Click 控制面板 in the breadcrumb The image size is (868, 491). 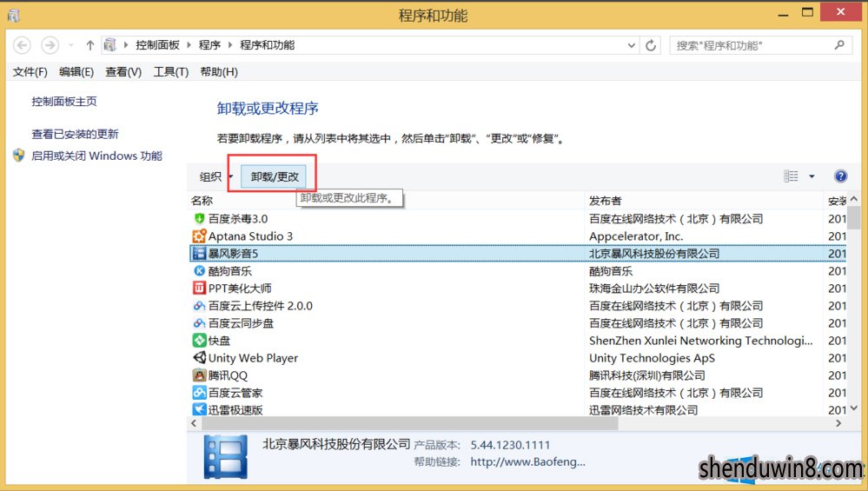(x=158, y=45)
